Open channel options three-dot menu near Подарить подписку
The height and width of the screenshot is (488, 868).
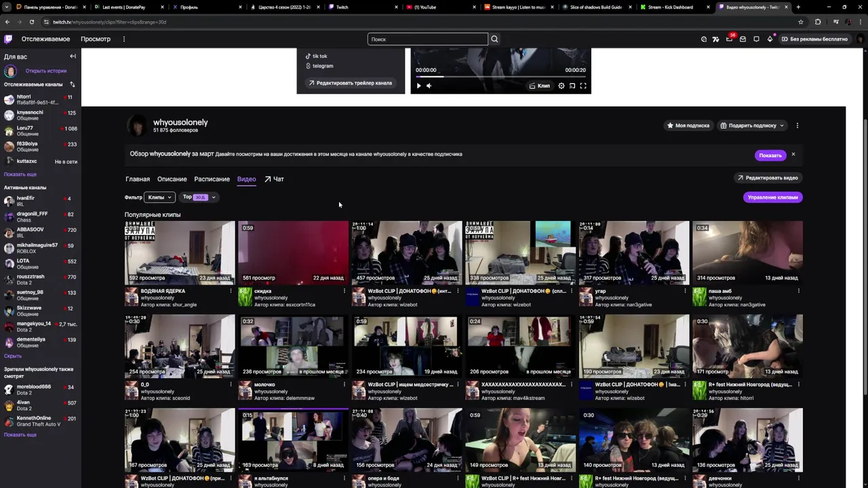tap(797, 125)
